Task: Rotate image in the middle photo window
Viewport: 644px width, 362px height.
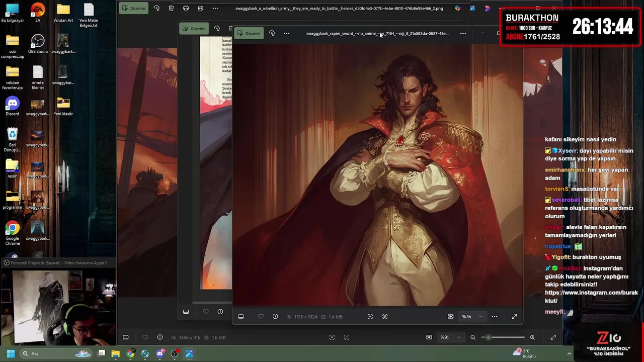Action: click(217, 29)
